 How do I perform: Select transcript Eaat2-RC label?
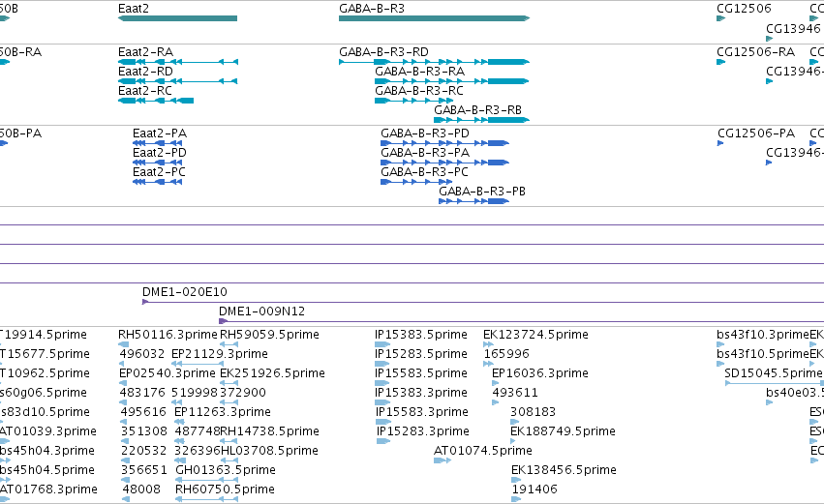145,91
